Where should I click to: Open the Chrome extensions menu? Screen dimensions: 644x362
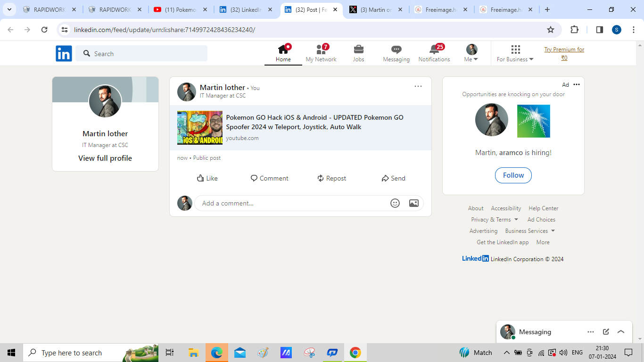[574, 30]
